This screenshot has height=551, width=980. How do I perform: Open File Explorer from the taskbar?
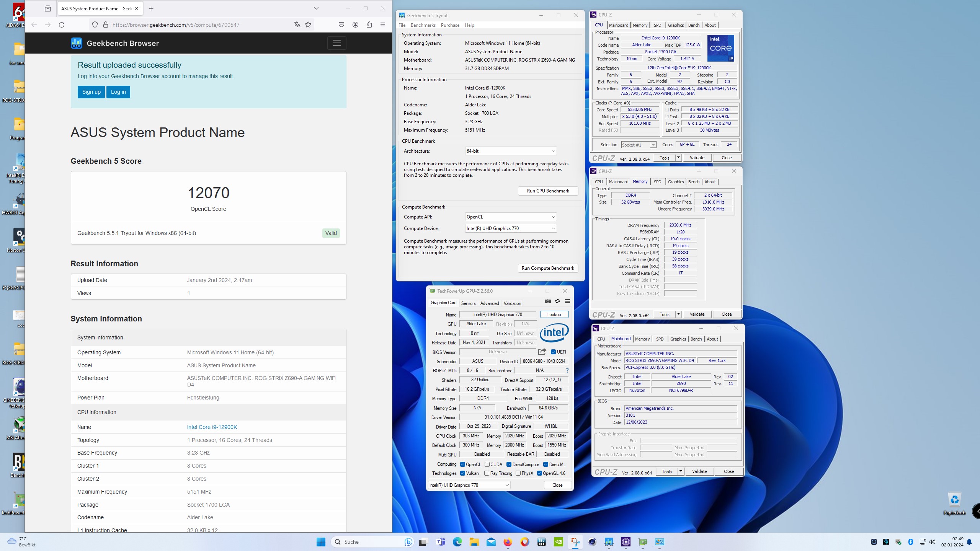click(x=474, y=542)
